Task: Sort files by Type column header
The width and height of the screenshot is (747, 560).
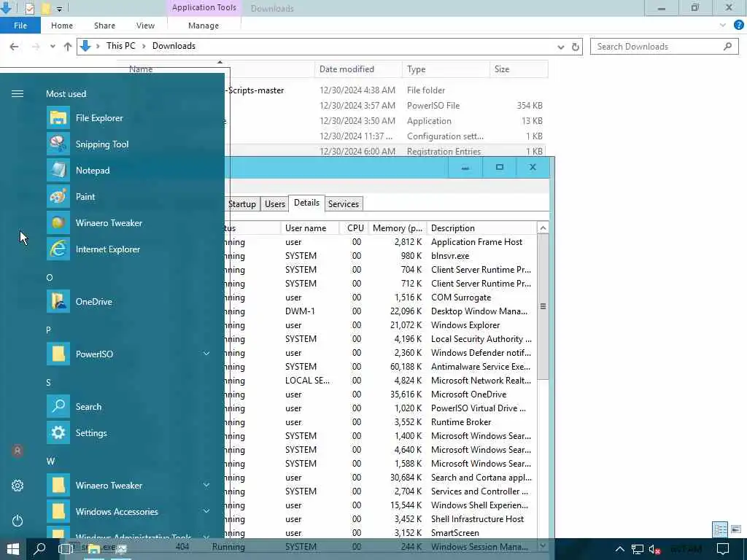Action: (x=446, y=69)
